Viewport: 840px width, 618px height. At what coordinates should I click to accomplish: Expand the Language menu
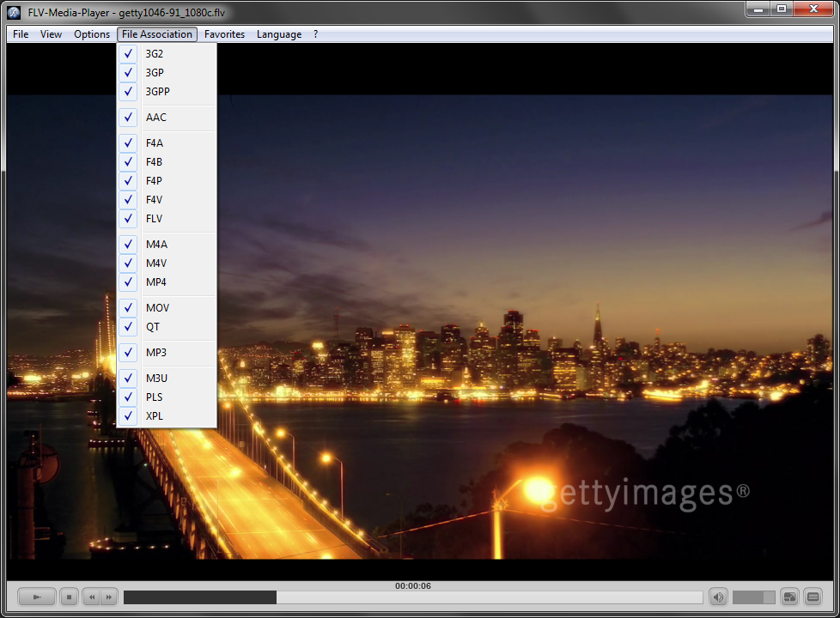click(x=279, y=34)
